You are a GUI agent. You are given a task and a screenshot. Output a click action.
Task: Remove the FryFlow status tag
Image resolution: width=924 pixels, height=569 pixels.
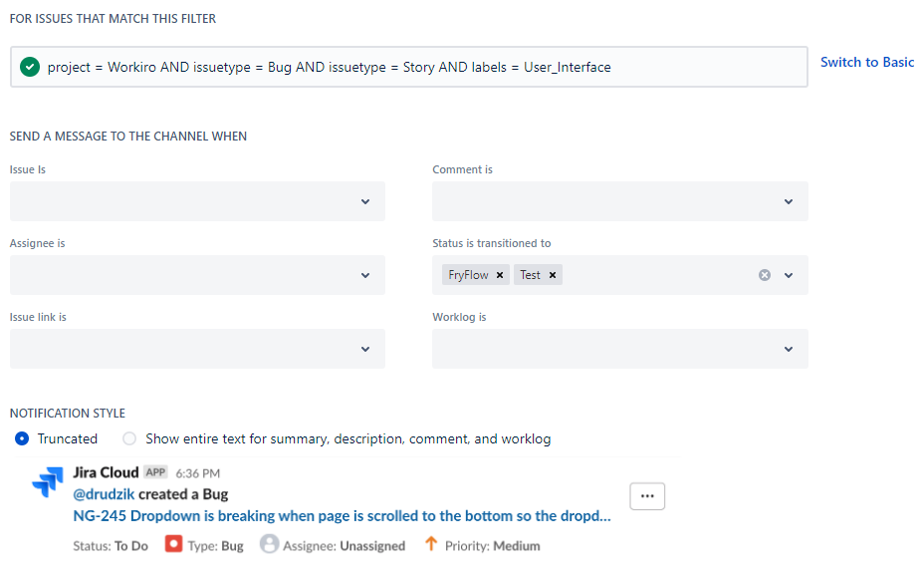point(500,275)
